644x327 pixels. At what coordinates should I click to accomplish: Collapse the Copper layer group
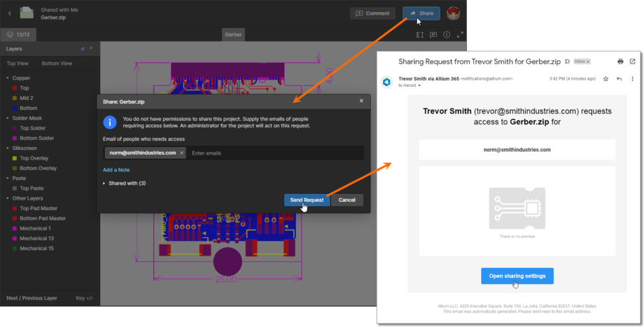click(8, 78)
